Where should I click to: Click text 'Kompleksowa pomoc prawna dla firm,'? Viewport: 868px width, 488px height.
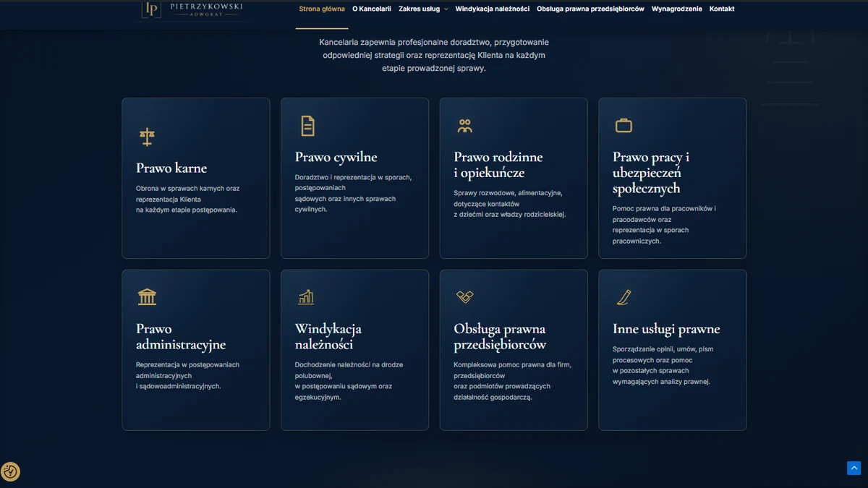513,365
